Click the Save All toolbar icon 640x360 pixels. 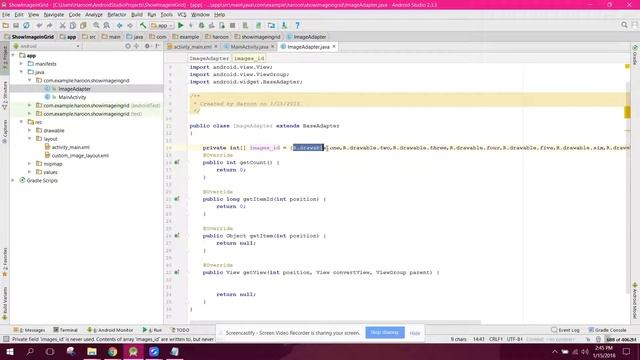[16, 25]
